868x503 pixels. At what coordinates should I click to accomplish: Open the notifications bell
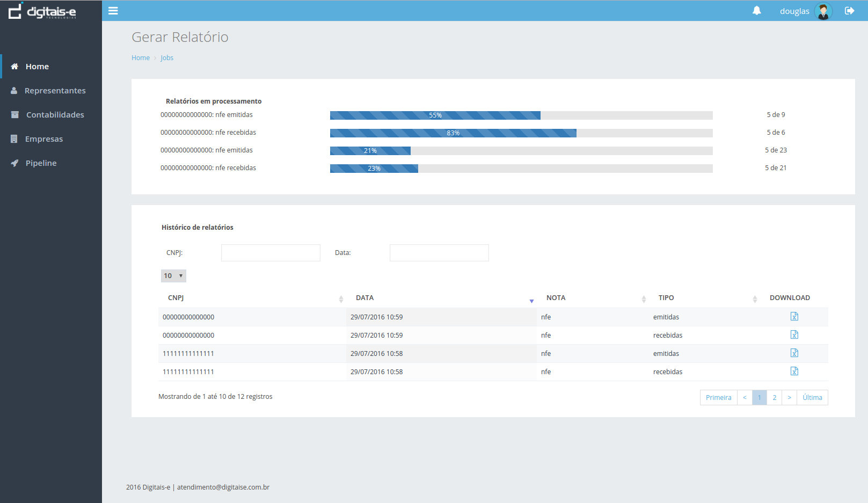tap(756, 11)
